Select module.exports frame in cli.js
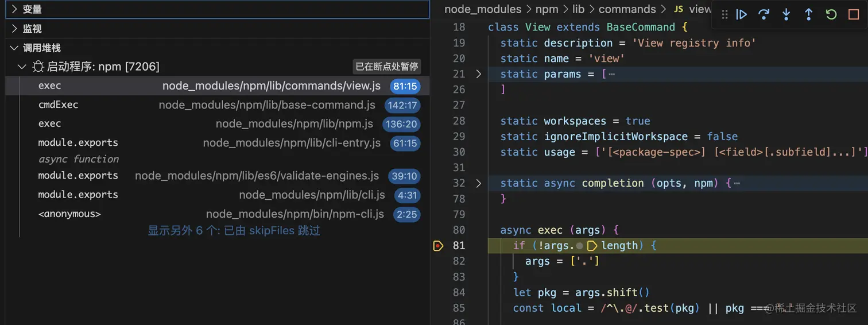The width and height of the screenshot is (868, 325). pyautogui.click(x=217, y=195)
